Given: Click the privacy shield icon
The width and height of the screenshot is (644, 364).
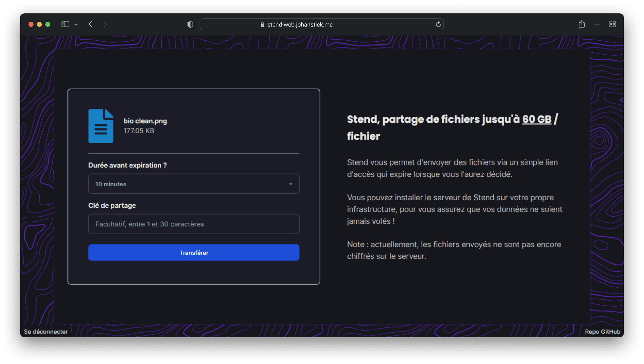Looking at the screenshot, I should 190,24.
